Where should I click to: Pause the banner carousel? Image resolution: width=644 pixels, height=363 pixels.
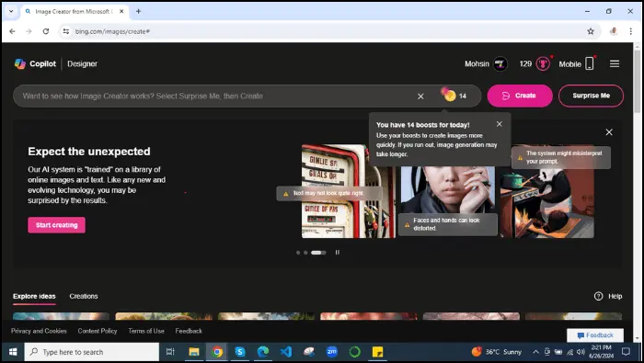[338, 252]
